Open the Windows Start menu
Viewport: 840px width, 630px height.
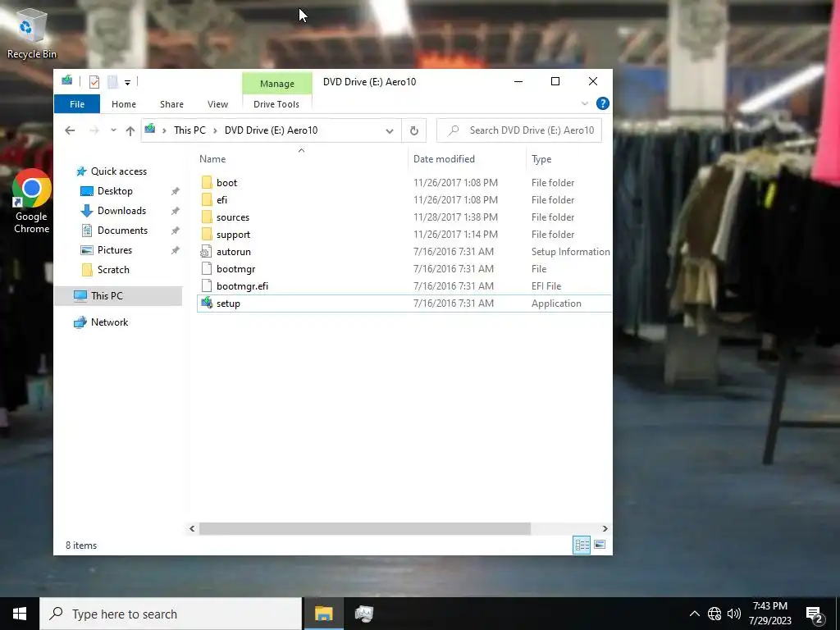[20, 614]
